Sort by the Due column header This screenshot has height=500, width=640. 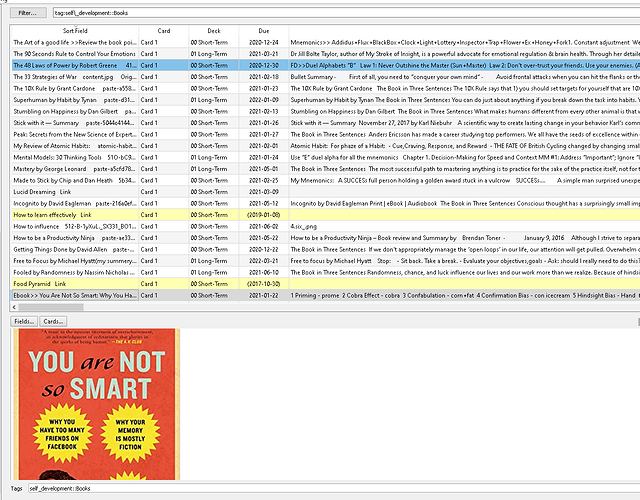tap(264, 31)
